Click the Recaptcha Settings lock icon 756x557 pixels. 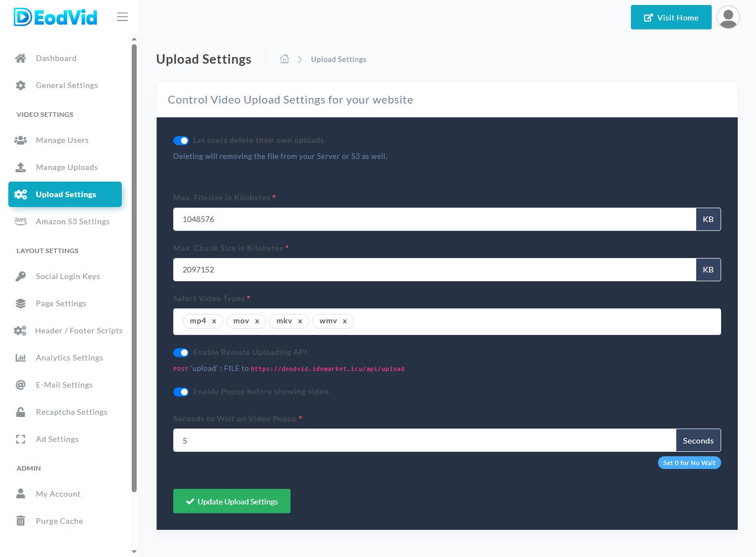coord(20,412)
